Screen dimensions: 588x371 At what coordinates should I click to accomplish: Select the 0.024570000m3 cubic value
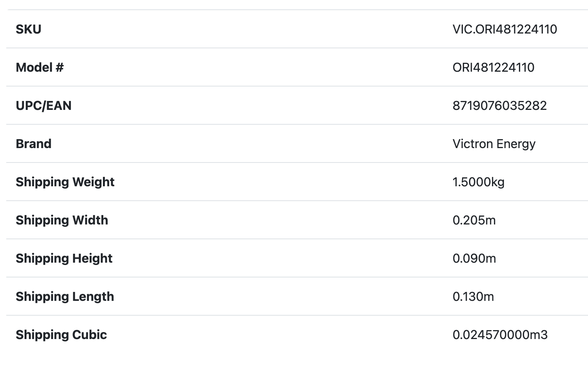pyautogui.click(x=500, y=335)
